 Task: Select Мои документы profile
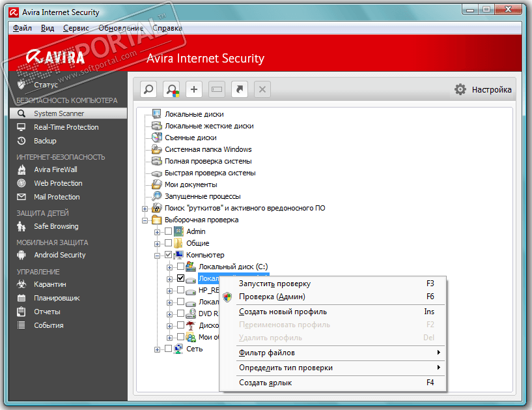coord(191,184)
